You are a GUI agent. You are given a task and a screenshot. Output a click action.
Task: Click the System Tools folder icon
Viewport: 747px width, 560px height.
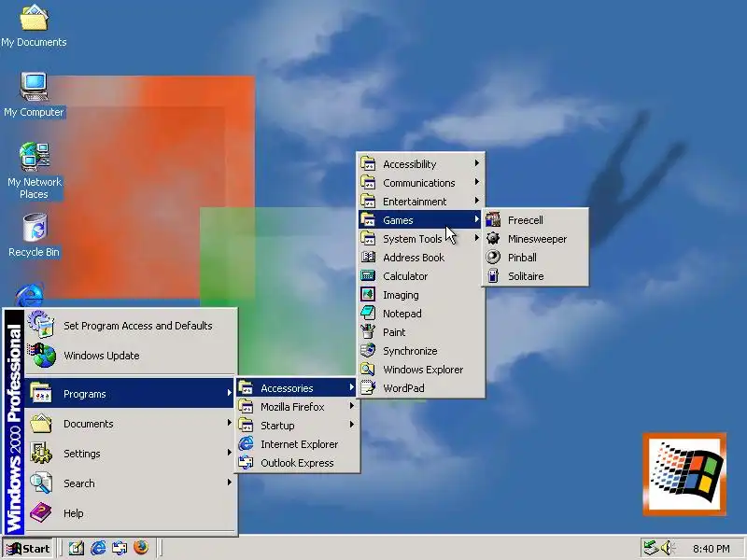coord(368,238)
